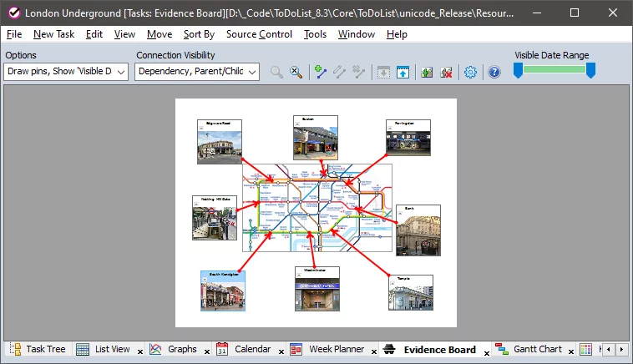Click the zoom to fit magnifier icon
This screenshot has width=633, height=364.
(296, 73)
